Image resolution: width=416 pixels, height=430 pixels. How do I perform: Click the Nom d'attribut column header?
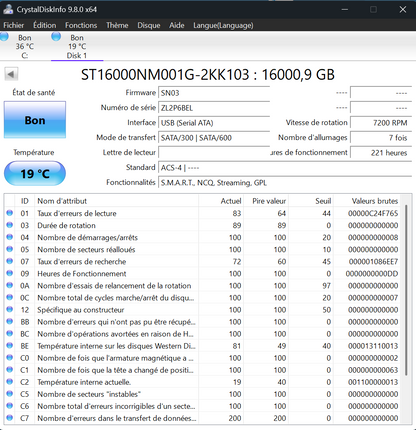pos(116,201)
